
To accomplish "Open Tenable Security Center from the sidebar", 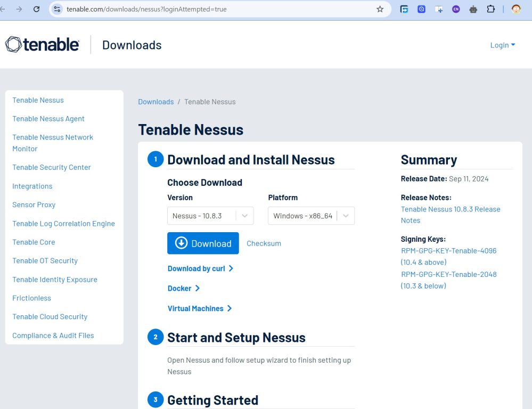I will tap(52, 167).
